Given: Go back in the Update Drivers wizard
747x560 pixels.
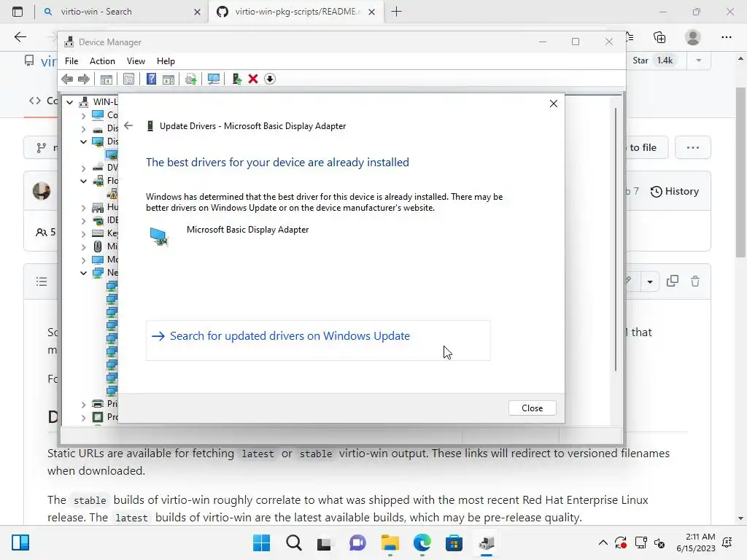Looking at the screenshot, I should click(x=128, y=125).
